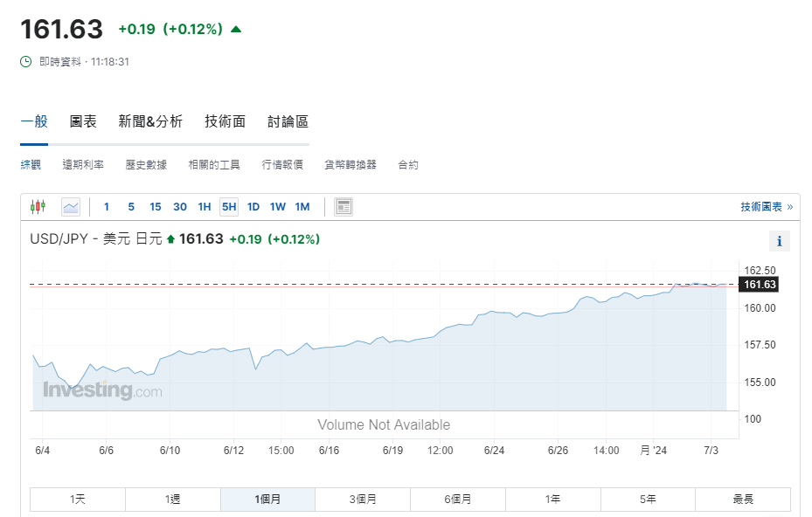Image resolution: width=812 pixels, height=517 pixels.
Task: Select the 30 minute interval
Action: (180, 206)
